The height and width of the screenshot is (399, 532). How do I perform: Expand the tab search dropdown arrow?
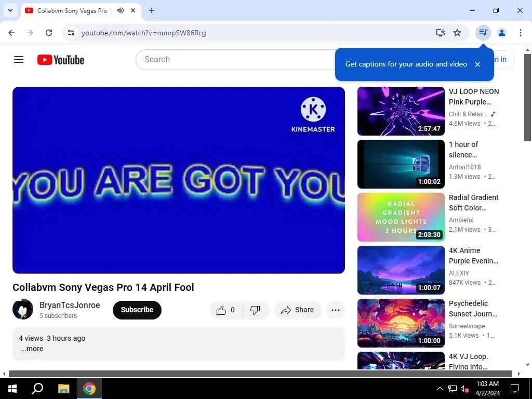10,10
